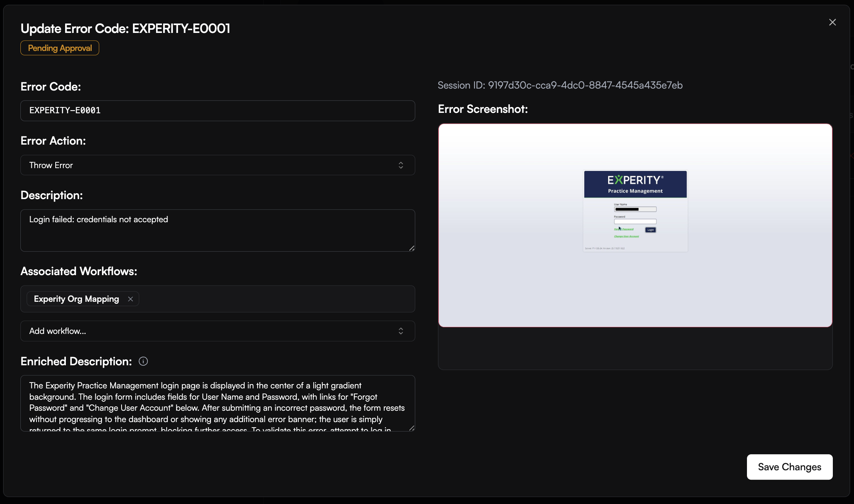Click the Session ID text
This screenshot has height=504, width=854.
[x=560, y=85]
